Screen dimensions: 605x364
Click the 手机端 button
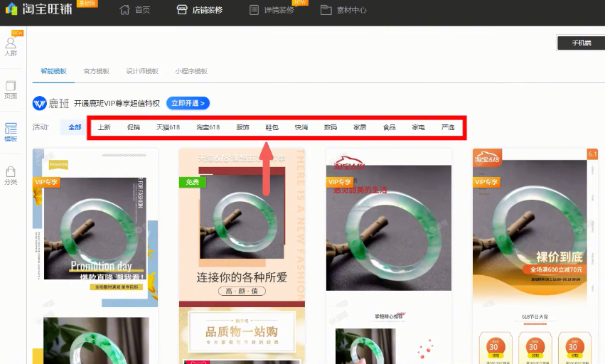click(581, 43)
